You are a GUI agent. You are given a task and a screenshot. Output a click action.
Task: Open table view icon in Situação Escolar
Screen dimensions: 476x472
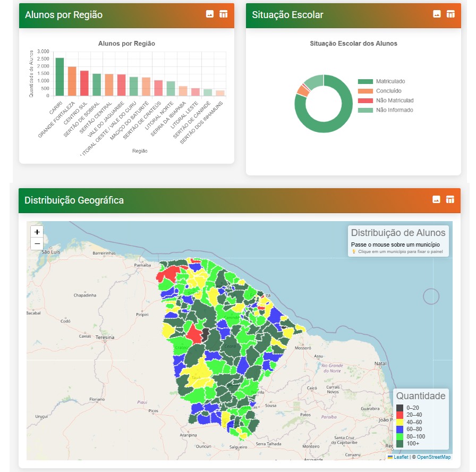tap(450, 14)
